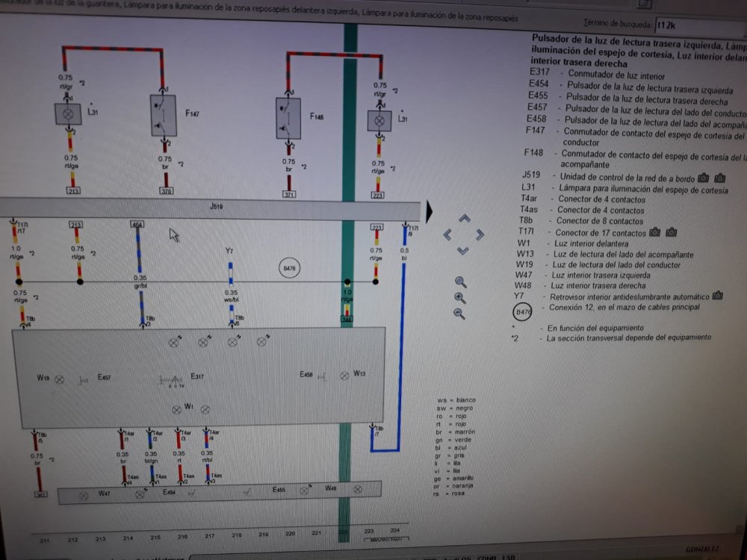Viewport: 747px width, 560px height.
Task: Focus the Término de búsqueda search field
Action: [x=701, y=26]
